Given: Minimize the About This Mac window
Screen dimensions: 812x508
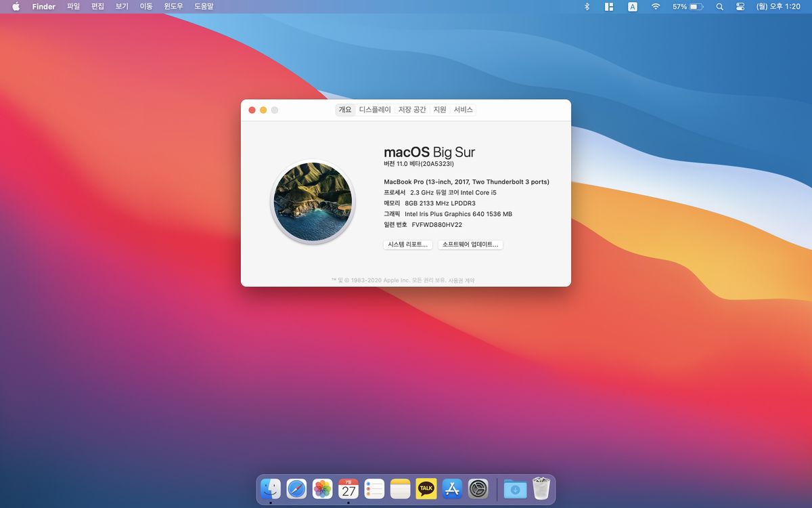Looking at the screenshot, I should [263, 110].
